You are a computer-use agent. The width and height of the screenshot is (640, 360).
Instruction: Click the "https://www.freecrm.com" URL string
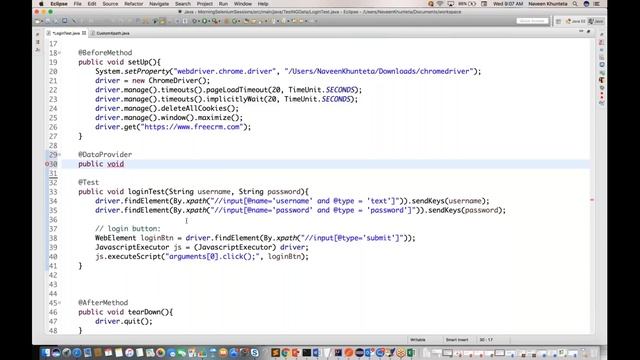192,127
